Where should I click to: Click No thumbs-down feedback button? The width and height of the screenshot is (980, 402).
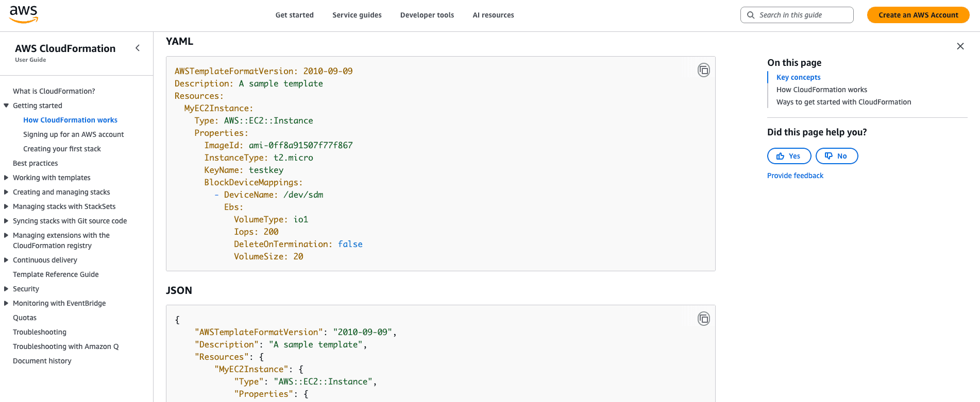tap(837, 156)
